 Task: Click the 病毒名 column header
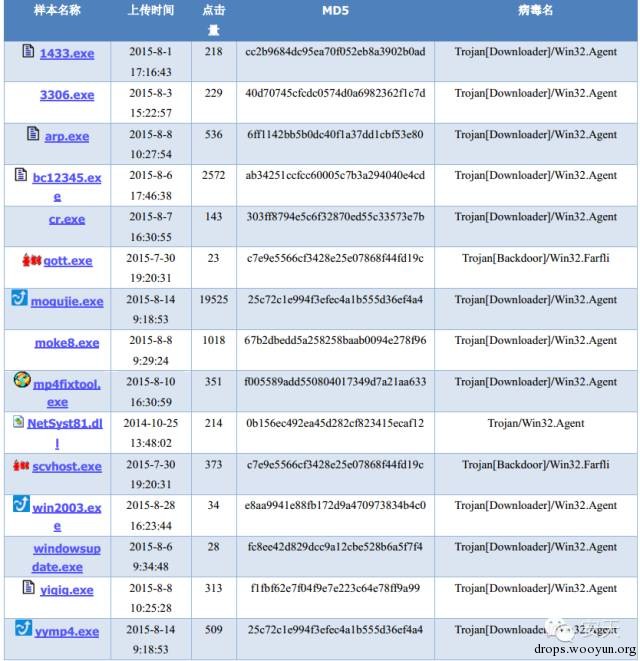(x=535, y=11)
